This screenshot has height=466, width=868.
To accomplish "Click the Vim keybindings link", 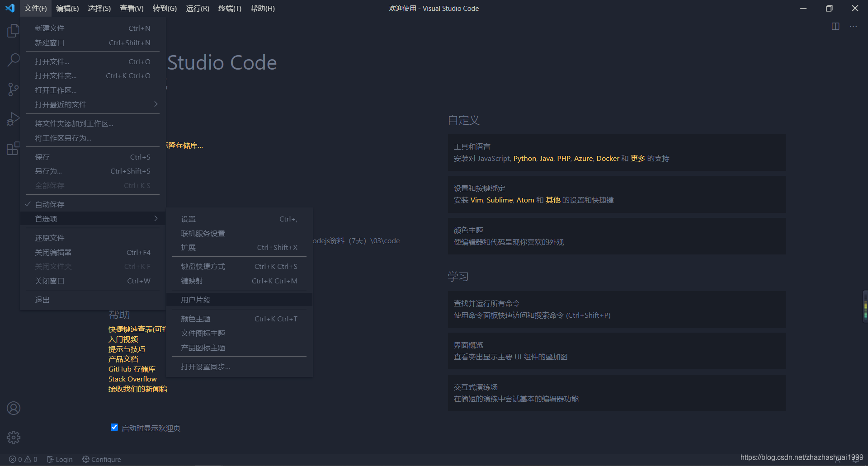I will click(x=476, y=200).
